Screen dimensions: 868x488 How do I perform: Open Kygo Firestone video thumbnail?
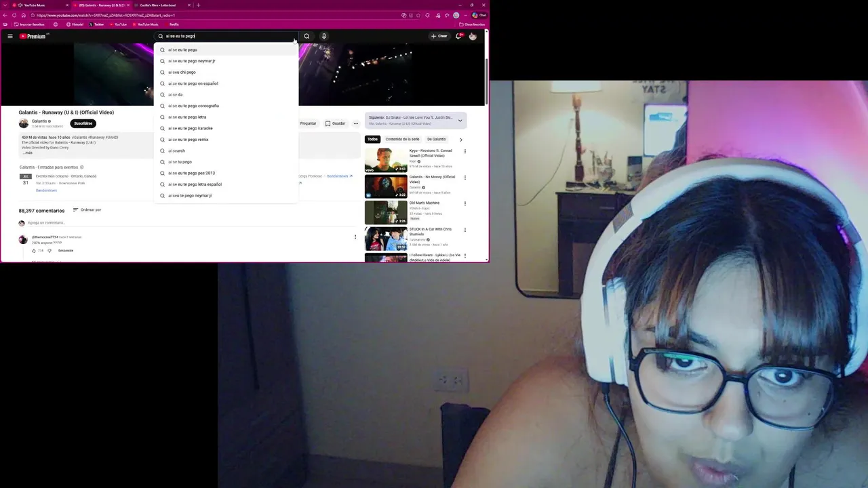coord(386,160)
